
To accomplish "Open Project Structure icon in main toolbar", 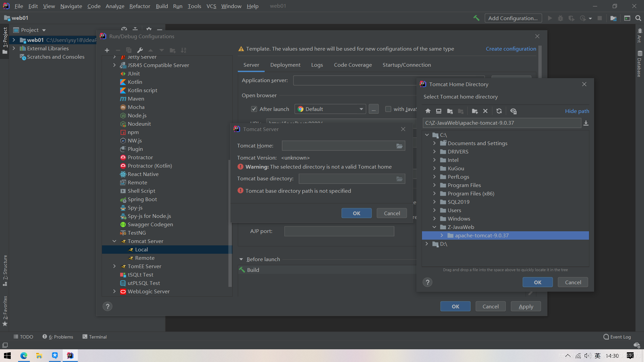I will tap(613, 18).
